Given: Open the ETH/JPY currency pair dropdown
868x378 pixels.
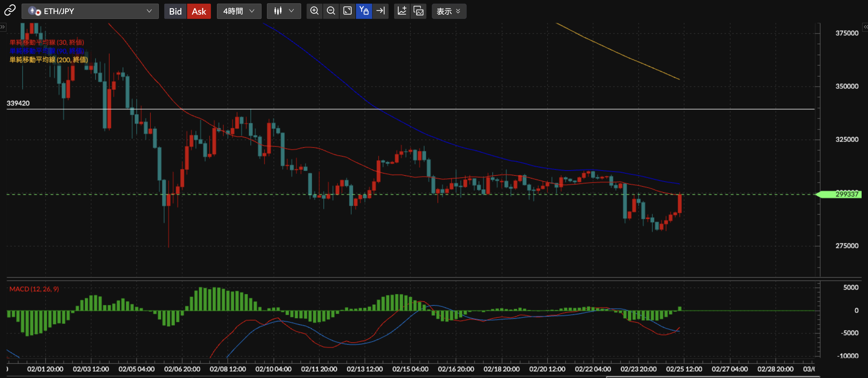Looking at the screenshot, I should 90,11.
